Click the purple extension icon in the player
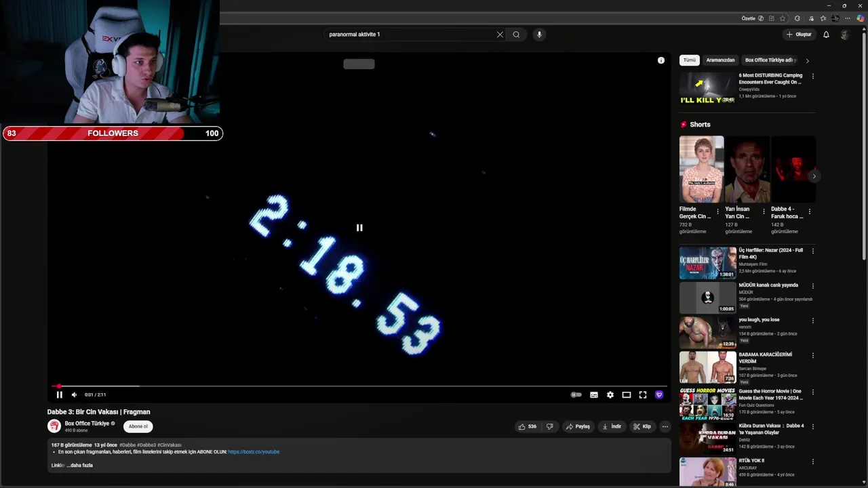868x488 pixels. (659, 394)
